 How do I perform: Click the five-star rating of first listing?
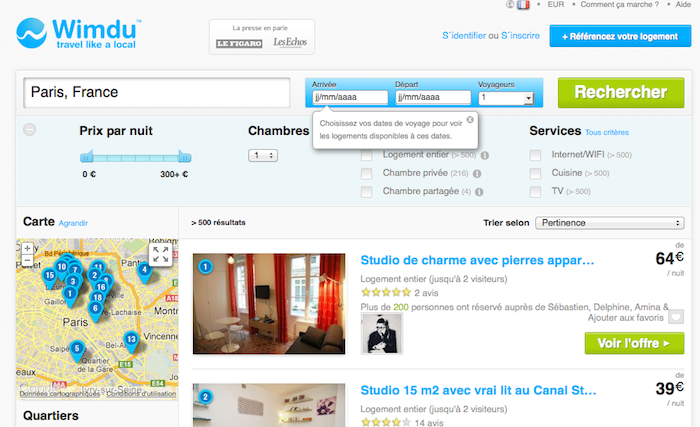(x=386, y=293)
